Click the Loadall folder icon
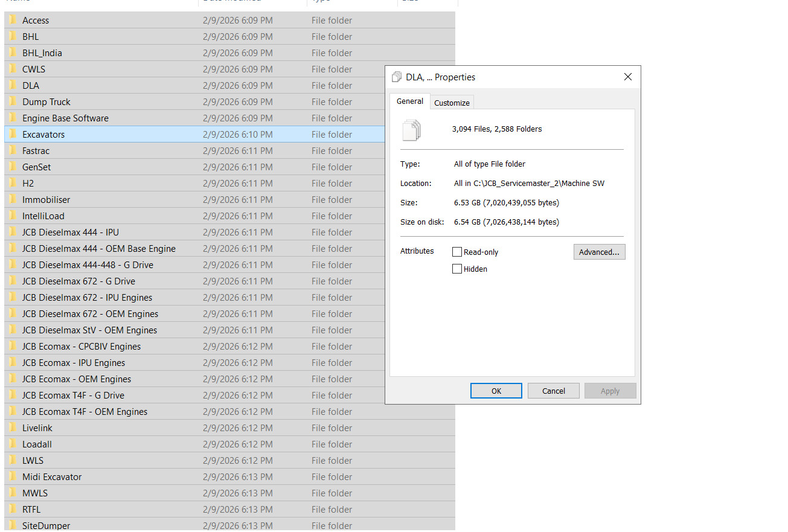This screenshot has width=788, height=532. click(13, 444)
